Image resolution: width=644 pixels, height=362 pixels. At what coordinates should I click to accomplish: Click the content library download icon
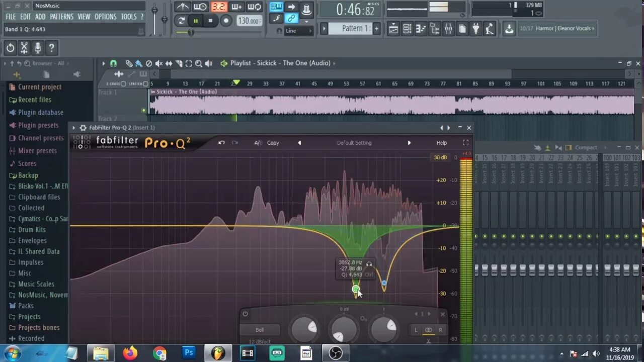[510, 29]
